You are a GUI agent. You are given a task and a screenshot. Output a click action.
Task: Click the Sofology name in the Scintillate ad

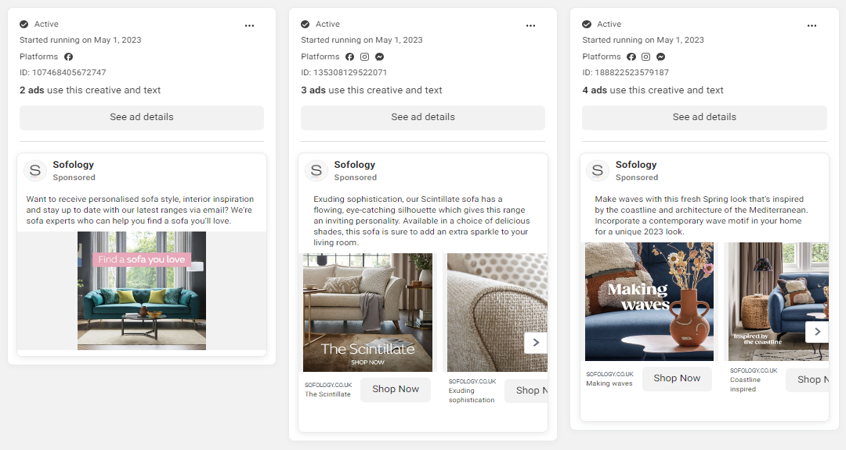coord(354,165)
